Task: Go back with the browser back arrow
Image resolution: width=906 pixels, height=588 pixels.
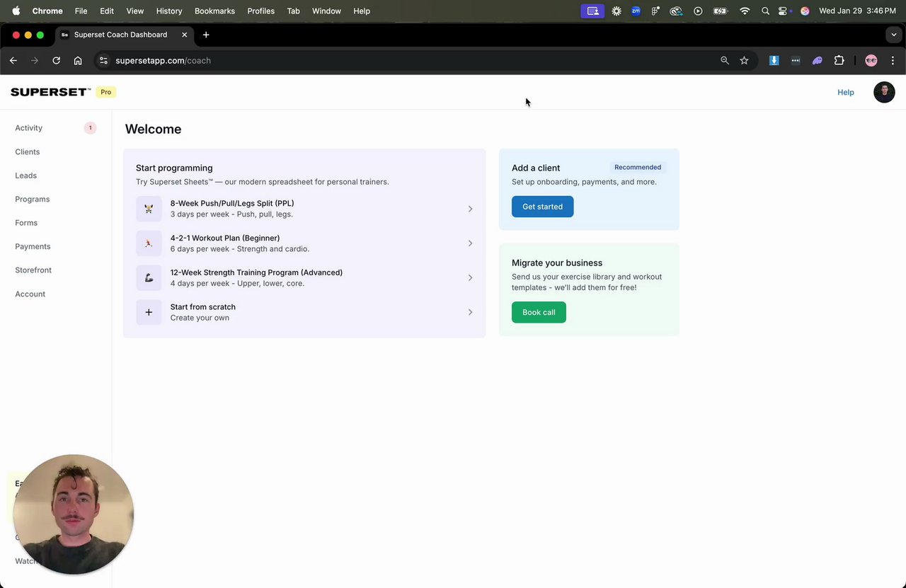Action: (x=13, y=61)
